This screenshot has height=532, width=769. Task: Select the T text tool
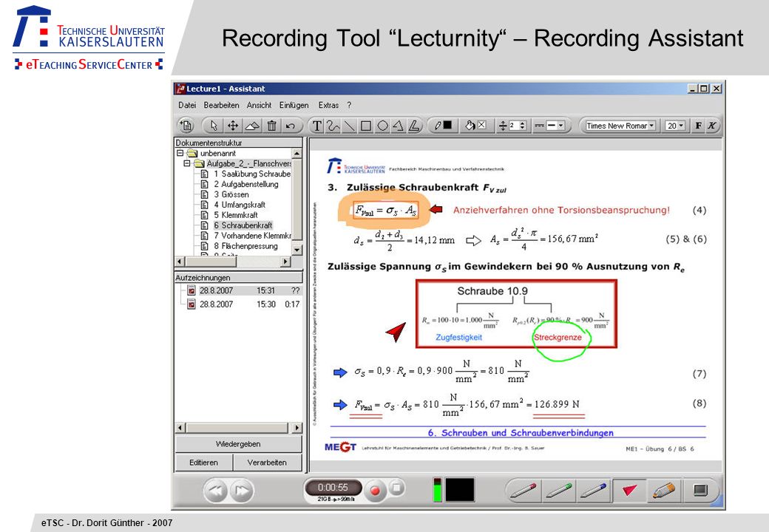click(316, 126)
